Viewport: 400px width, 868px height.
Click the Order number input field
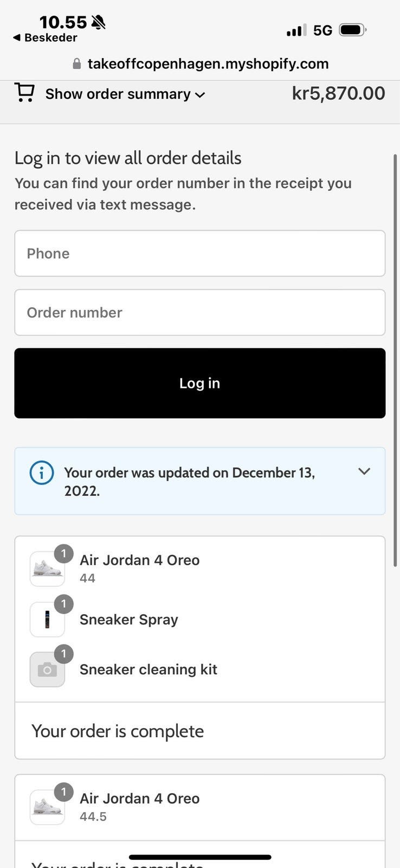(199, 312)
